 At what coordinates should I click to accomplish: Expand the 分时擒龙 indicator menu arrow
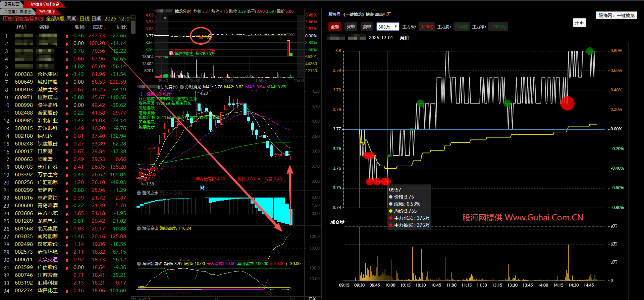(182, 87)
